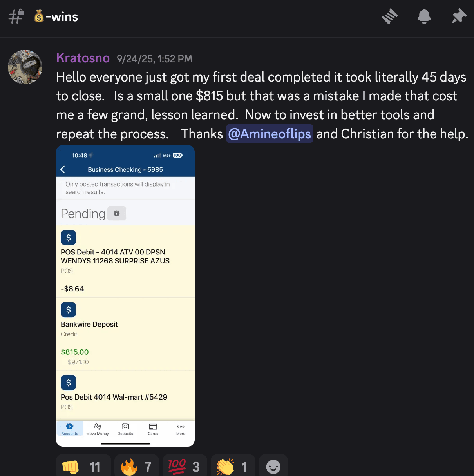Open Kratosno's profile avatar
The height and width of the screenshot is (476, 474).
click(25, 67)
